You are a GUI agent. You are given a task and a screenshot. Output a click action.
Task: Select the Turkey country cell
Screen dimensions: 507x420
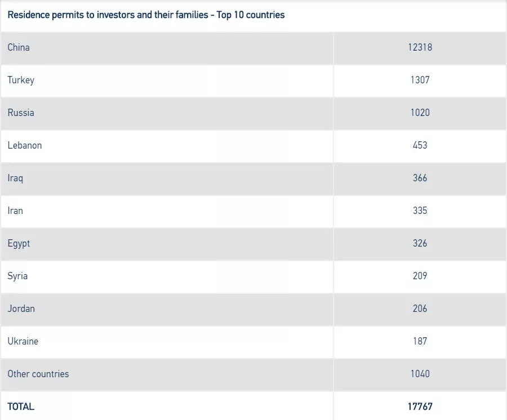click(21, 80)
